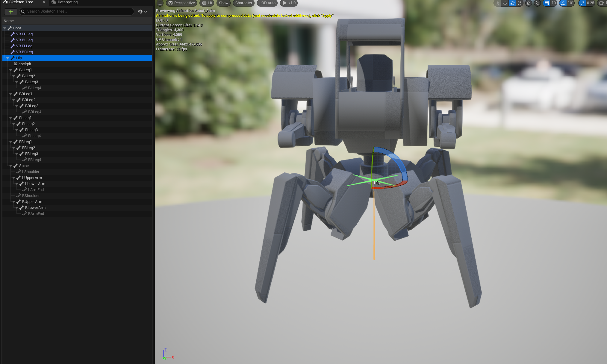Viewport: 607px width, 364px height.
Task: Collapse the BLLeg1 bone hierarchy
Action: [x=11, y=70]
